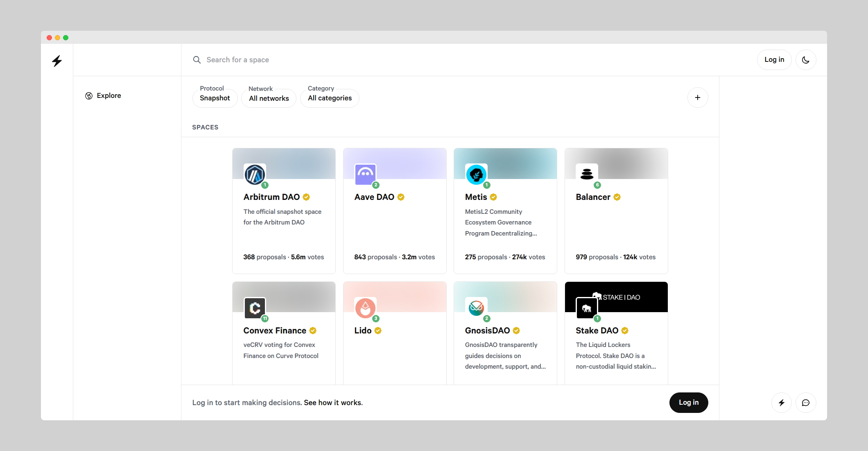Open the GnosisDAO title
Screen dimensions: 868x451
(x=487, y=331)
